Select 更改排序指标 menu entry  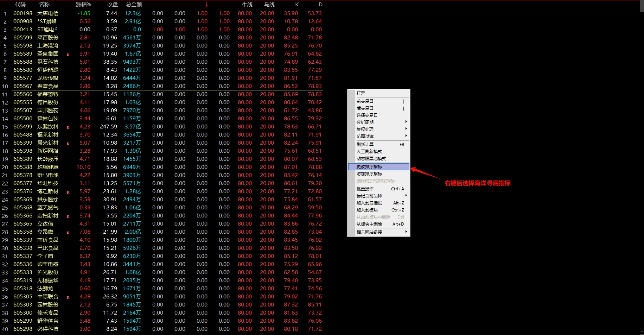pyautogui.click(x=379, y=166)
